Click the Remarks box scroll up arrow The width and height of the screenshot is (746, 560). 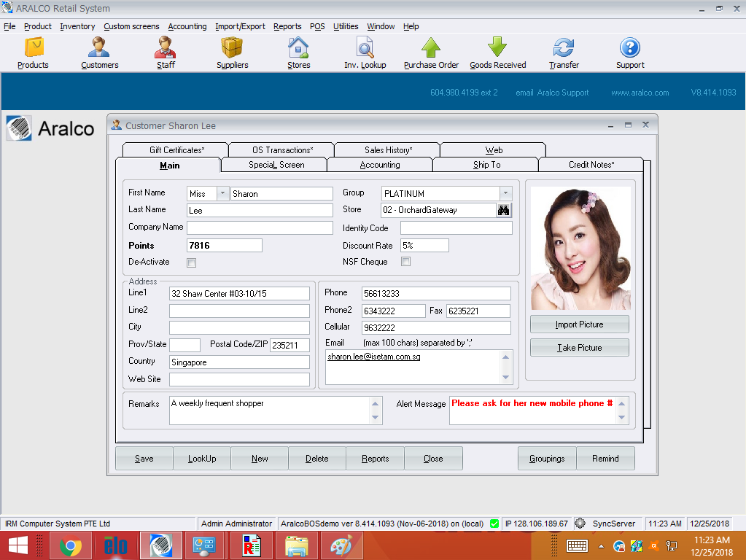(x=375, y=403)
